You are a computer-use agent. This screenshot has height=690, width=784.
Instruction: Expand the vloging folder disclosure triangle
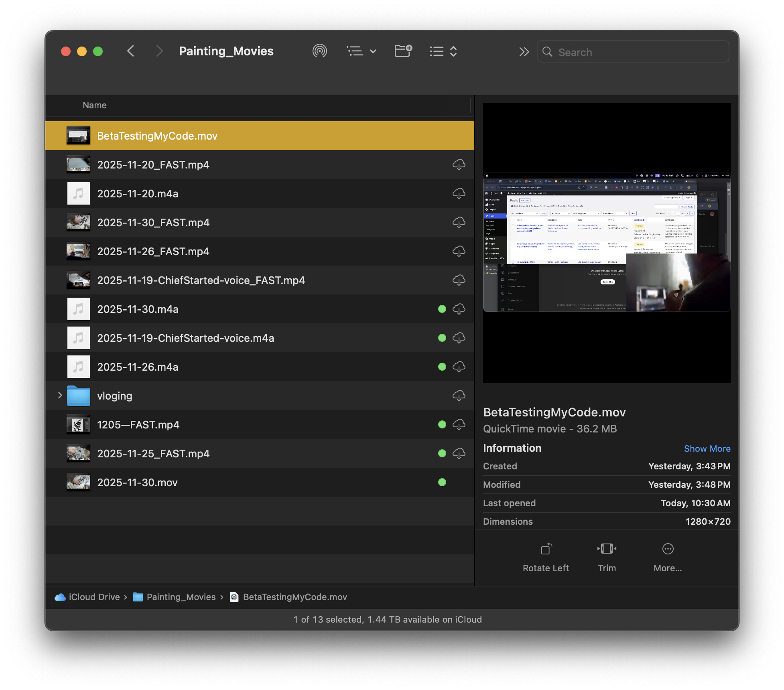(60, 396)
